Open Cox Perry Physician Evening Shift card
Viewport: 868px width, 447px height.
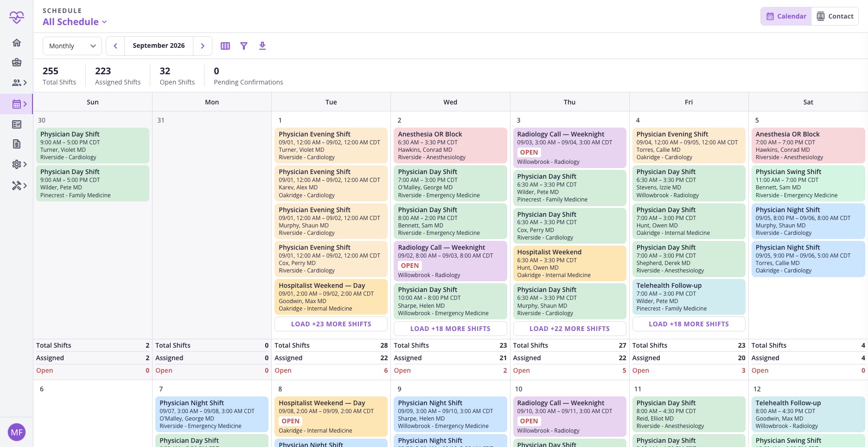pos(331,259)
